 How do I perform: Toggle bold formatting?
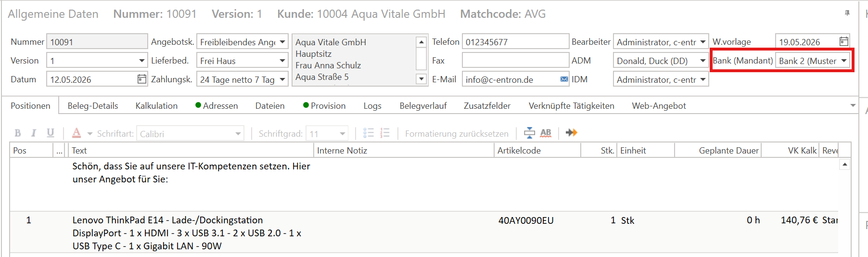click(18, 133)
